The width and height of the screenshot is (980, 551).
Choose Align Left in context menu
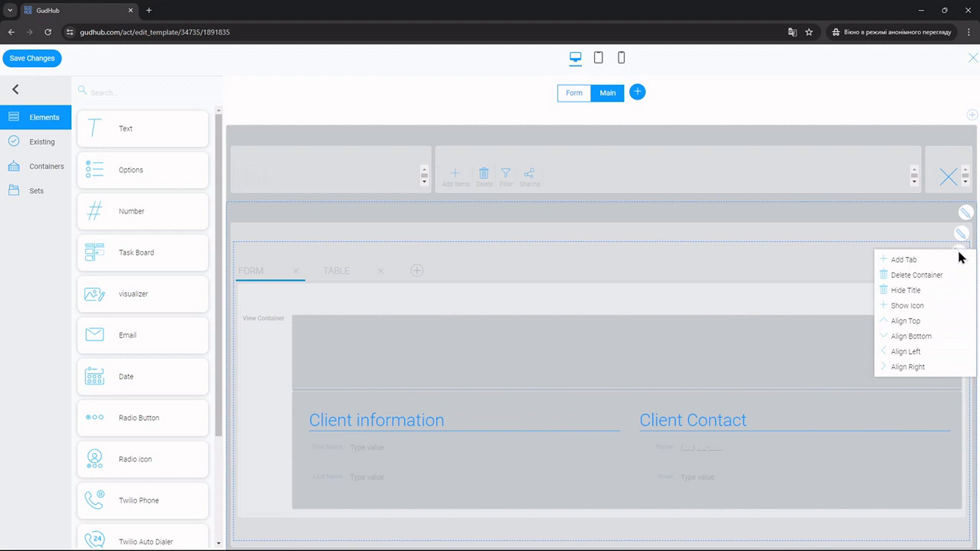tap(925, 351)
